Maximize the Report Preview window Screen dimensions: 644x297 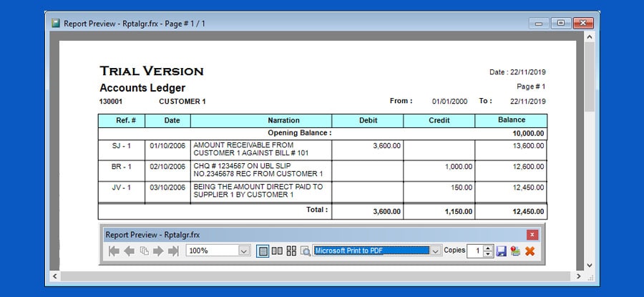click(x=560, y=23)
